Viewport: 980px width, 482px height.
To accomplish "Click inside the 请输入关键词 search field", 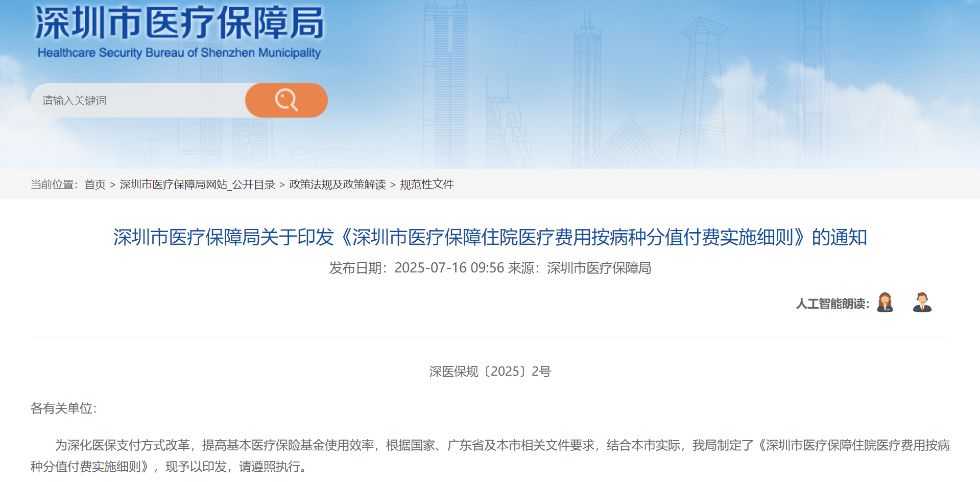I will coord(138,100).
